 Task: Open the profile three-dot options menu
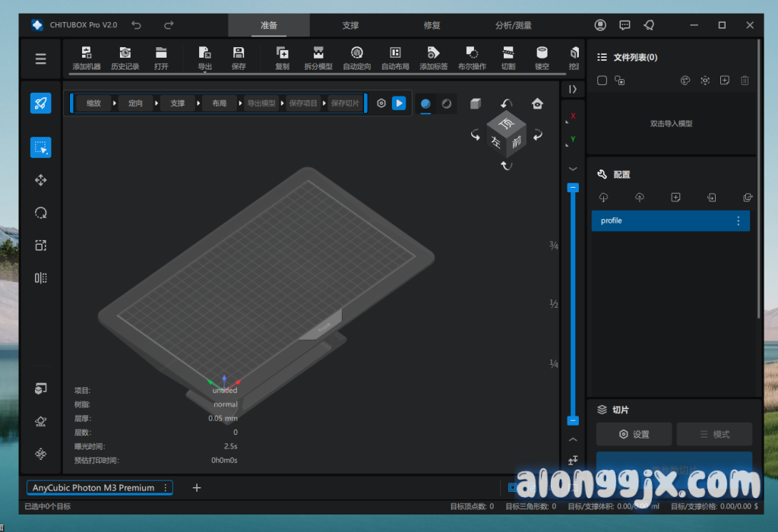tap(737, 221)
